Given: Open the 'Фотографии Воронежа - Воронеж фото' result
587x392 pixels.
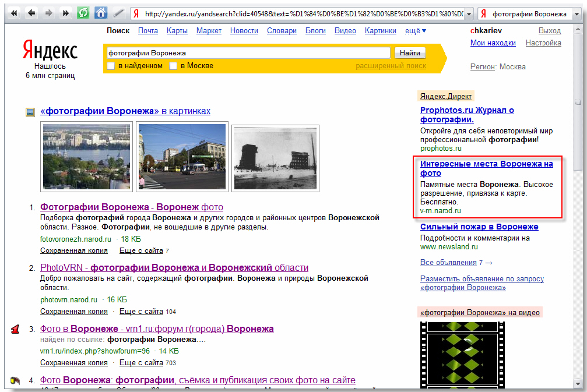Looking at the screenshot, I should [x=132, y=207].
